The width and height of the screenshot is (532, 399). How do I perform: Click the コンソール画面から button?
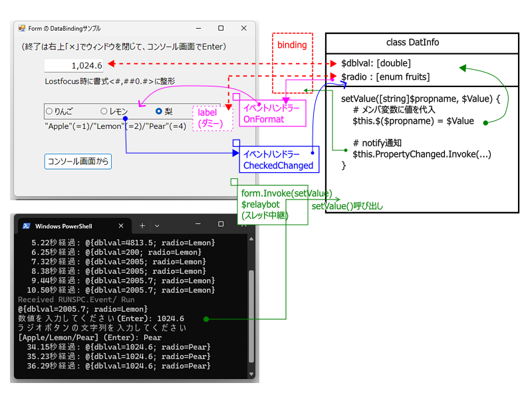tap(78, 162)
